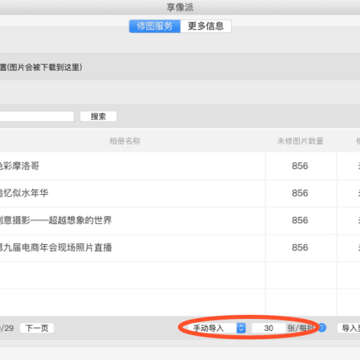Click the album search text field
The image size is (360, 360).
coord(37,116)
